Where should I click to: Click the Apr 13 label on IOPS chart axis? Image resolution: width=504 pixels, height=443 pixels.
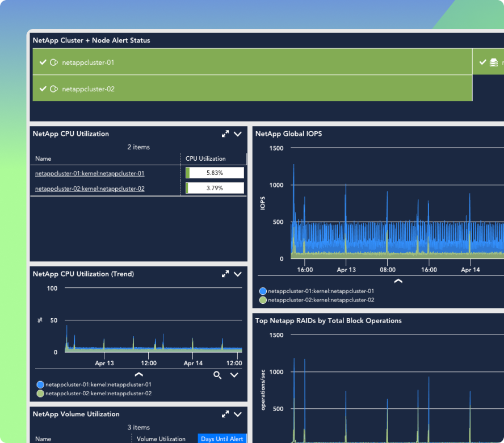346,270
